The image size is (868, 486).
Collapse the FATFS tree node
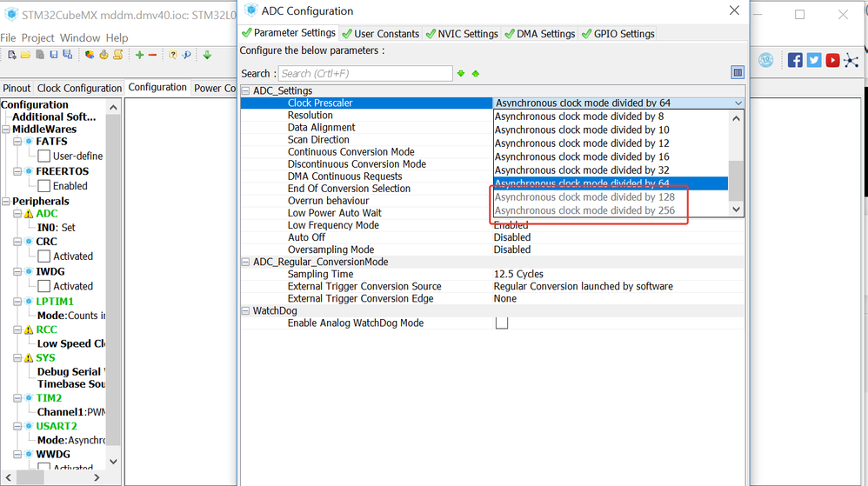point(17,142)
